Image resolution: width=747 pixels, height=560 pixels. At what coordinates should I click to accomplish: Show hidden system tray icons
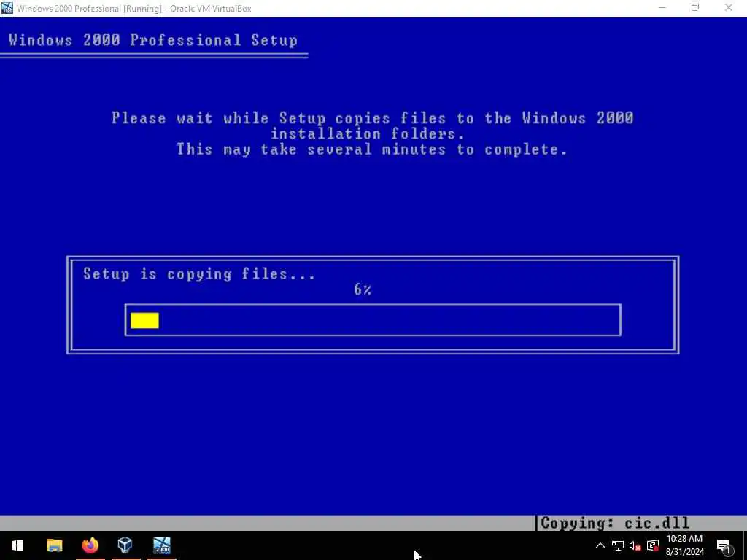(x=600, y=545)
